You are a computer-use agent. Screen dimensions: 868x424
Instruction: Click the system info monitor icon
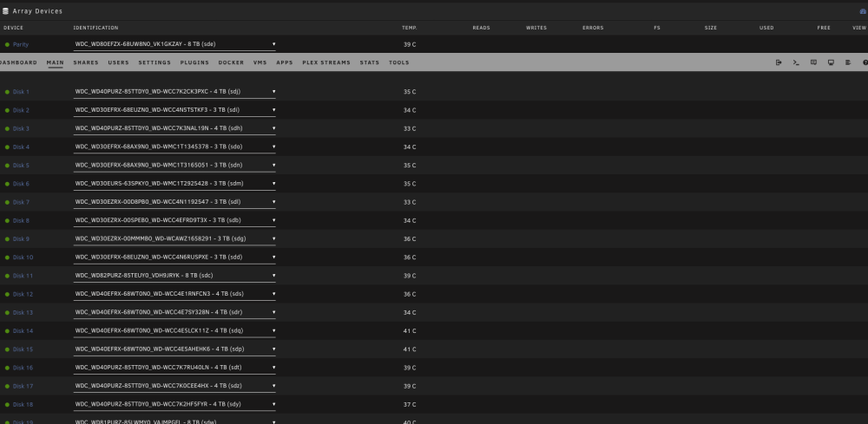pos(831,62)
